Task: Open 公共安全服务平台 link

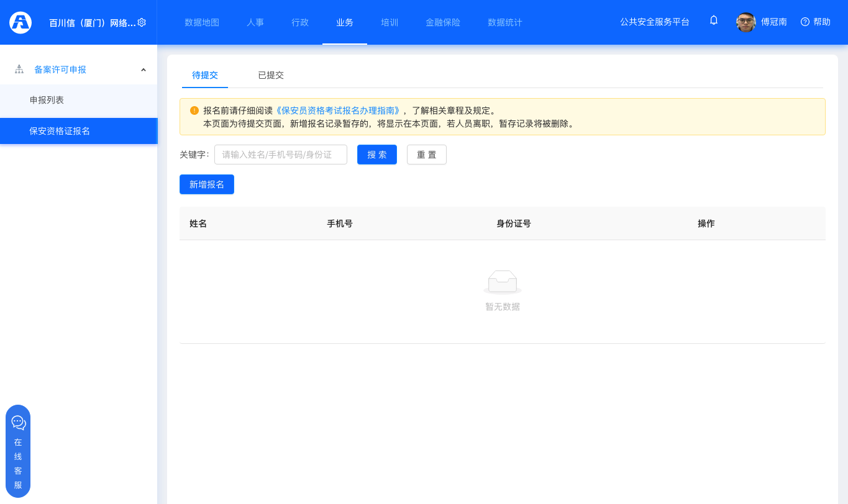Action: 655,22
